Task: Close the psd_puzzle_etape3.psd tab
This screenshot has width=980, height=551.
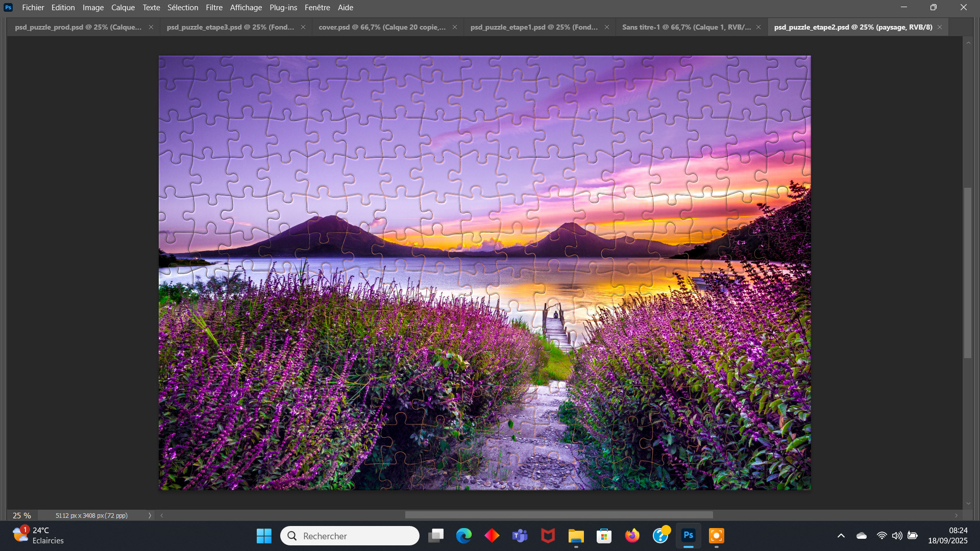Action: (303, 27)
